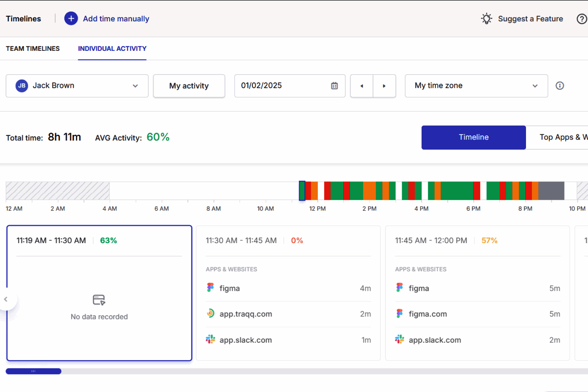The width and height of the screenshot is (588, 392).
Task: Switch to Team Timelines tab
Action: (33, 48)
